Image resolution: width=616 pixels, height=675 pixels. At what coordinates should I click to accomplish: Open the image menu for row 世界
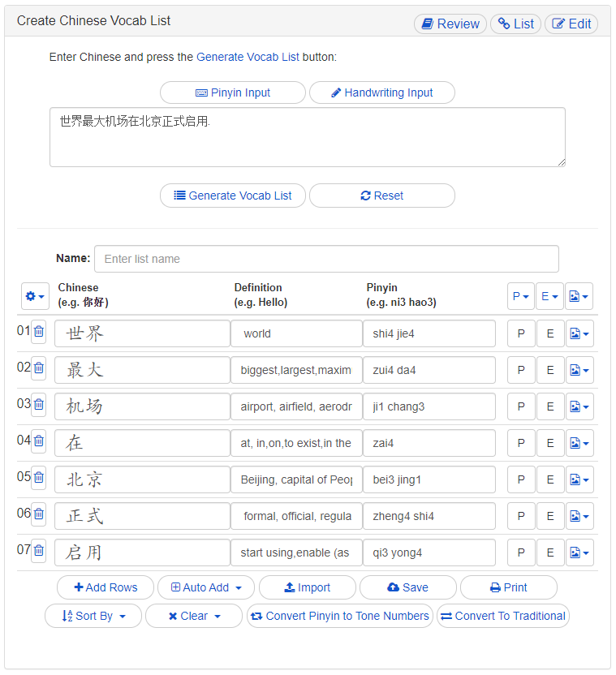pos(579,333)
